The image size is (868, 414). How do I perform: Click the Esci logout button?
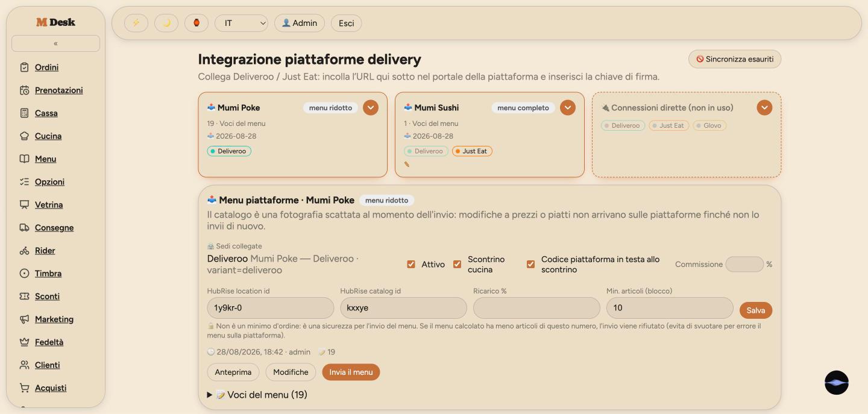point(346,23)
